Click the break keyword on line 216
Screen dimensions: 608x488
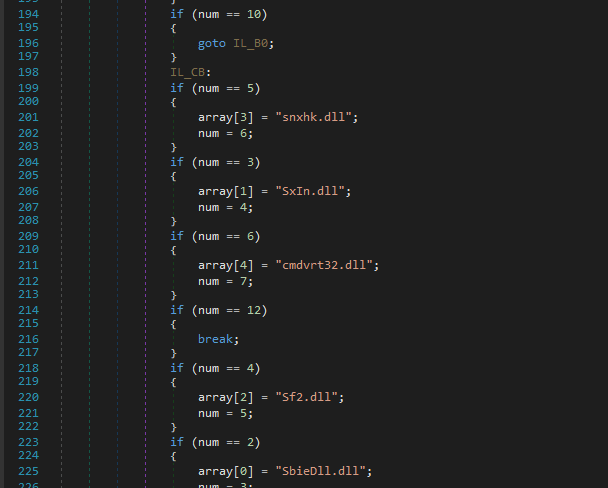point(215,339)
